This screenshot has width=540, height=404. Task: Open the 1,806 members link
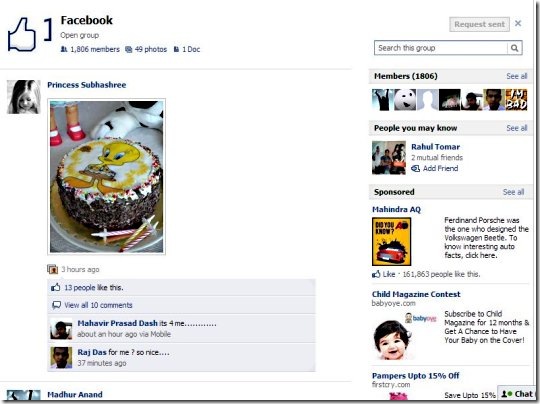click(x=95, y=49)
